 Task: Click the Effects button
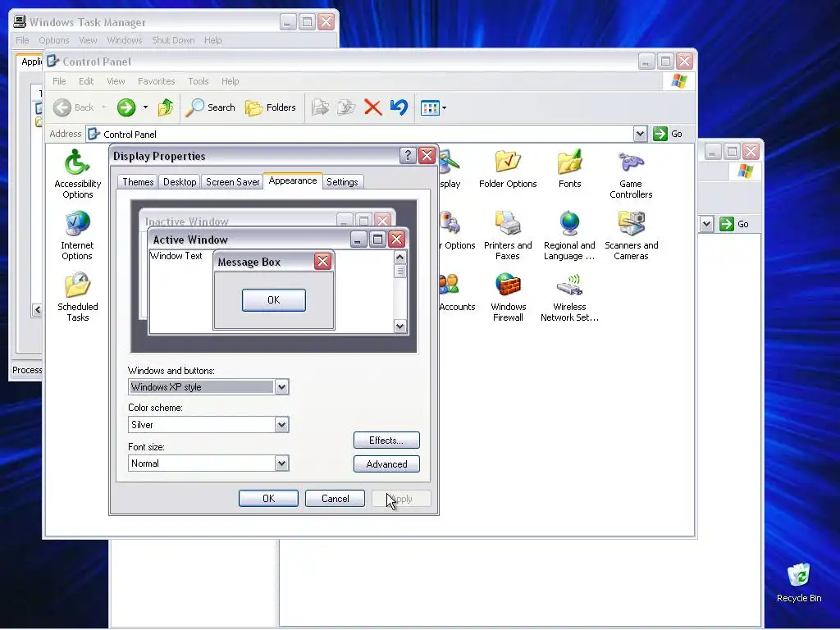point(386,441)
